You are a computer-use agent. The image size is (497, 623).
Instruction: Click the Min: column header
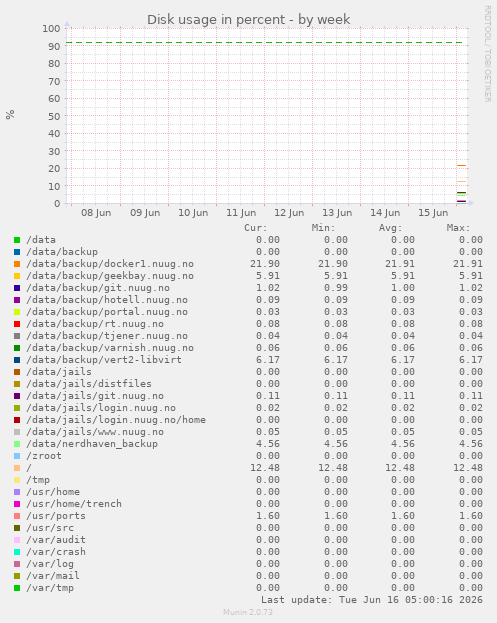point(323,228)
